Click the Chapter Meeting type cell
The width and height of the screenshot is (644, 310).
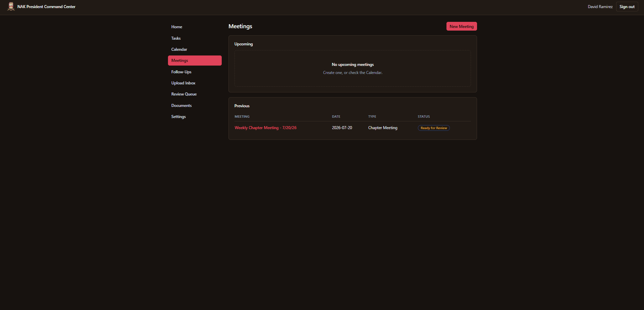(383, 128)
